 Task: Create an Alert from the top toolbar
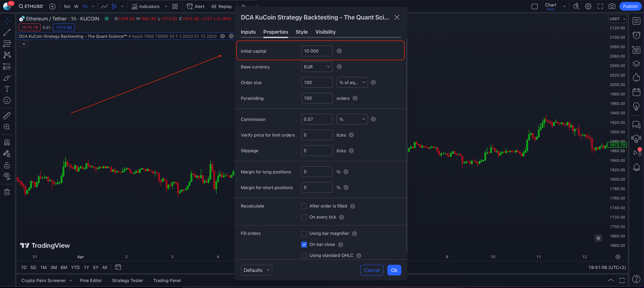(195, 6)
